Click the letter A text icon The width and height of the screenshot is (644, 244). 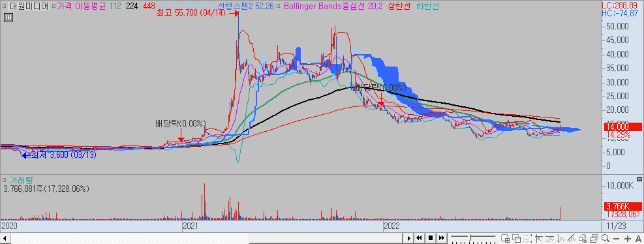(638, 239)
